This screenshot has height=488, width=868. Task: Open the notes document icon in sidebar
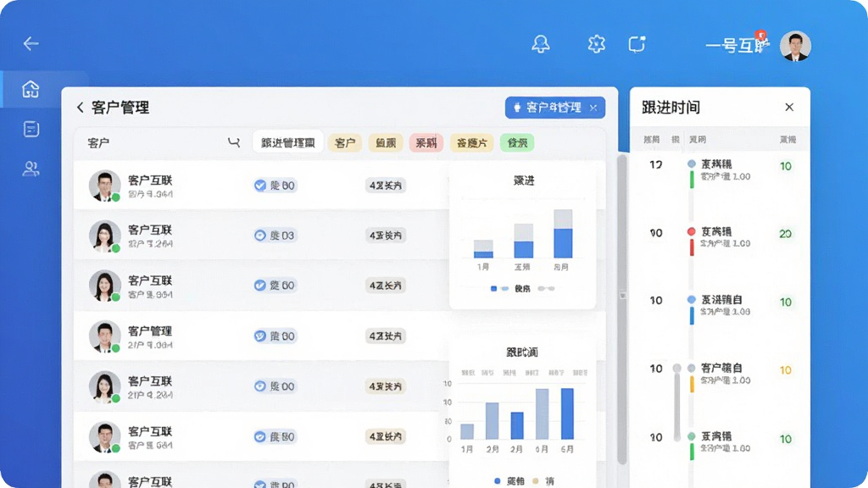pos(31,129)
